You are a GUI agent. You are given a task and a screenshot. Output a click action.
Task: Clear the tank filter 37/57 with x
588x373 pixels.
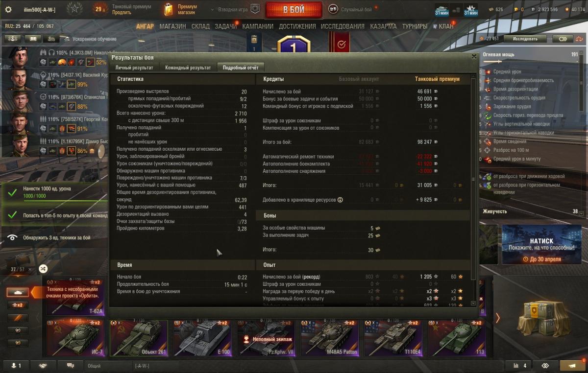(x=29, y=269)
